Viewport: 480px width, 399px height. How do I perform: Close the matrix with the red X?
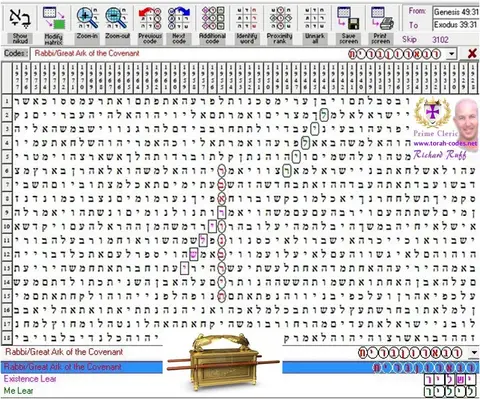click(472, 53)
